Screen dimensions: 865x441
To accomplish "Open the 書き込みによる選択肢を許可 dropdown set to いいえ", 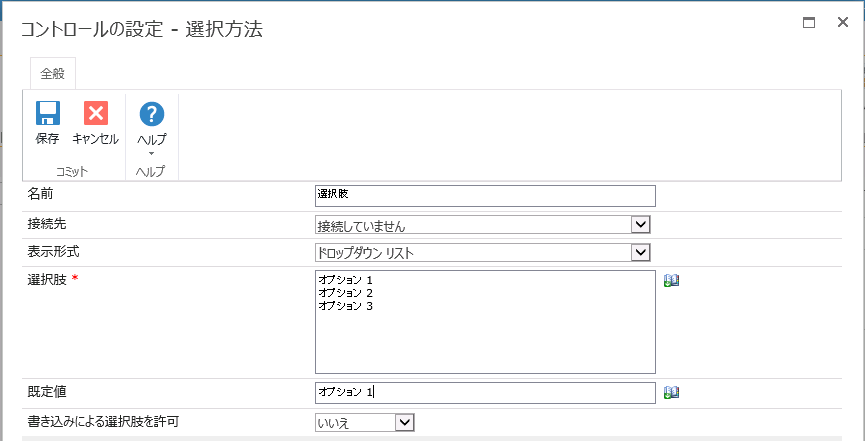I will click(403, 423).
